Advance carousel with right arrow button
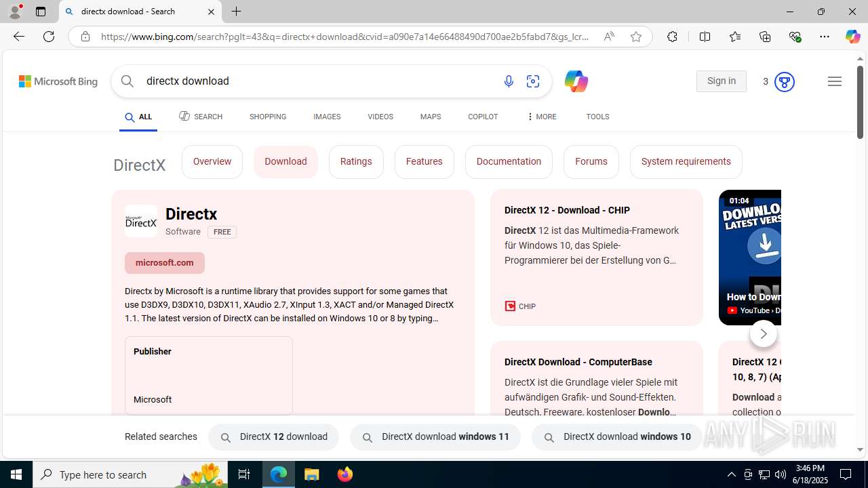 pyautogui.click(x=764, y=333)
